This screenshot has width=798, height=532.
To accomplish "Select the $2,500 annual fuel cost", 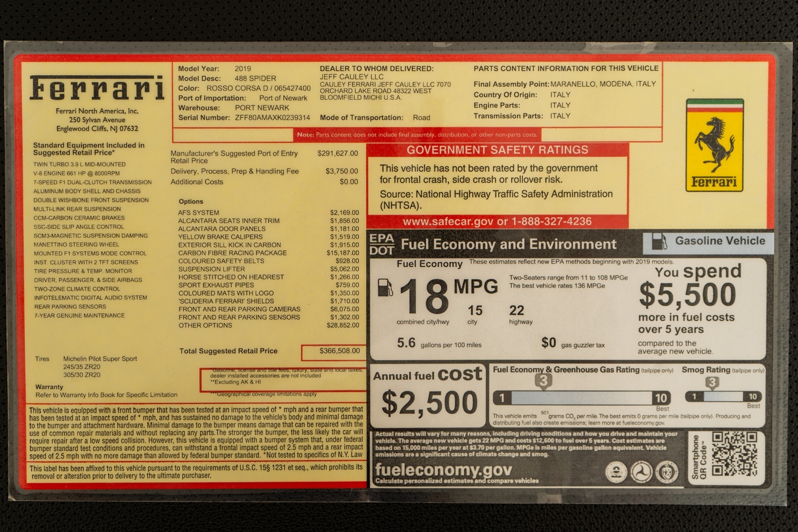I will 430,403.
